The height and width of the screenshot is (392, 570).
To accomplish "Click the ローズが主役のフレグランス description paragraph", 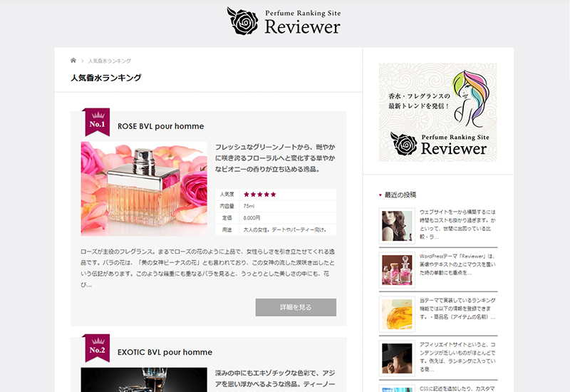I will [207, 268].
